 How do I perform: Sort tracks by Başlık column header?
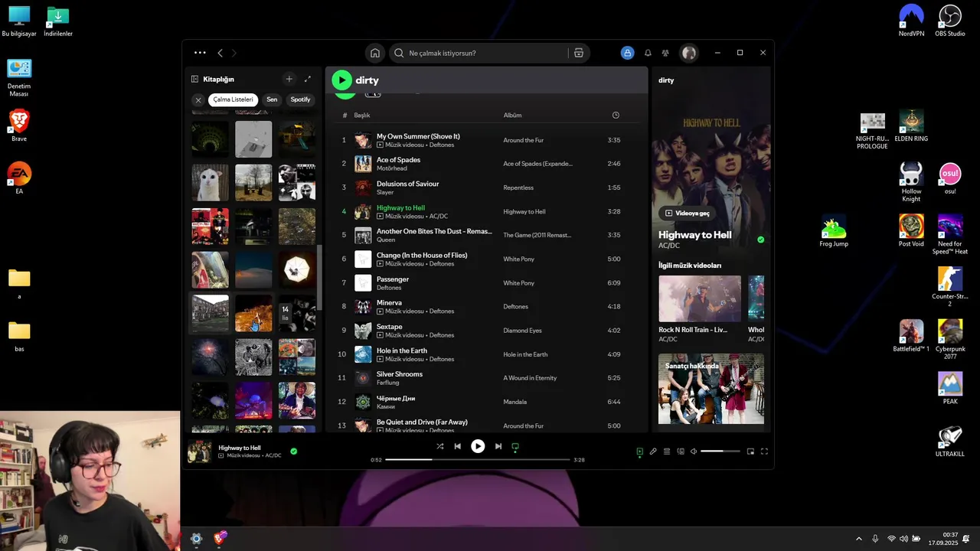362,115
